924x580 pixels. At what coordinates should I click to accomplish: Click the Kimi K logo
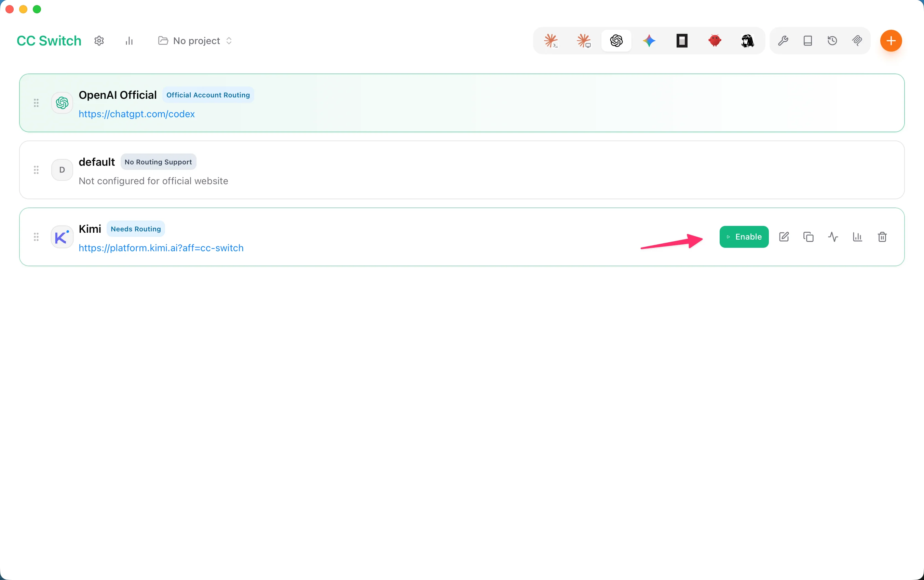point(62,237)
